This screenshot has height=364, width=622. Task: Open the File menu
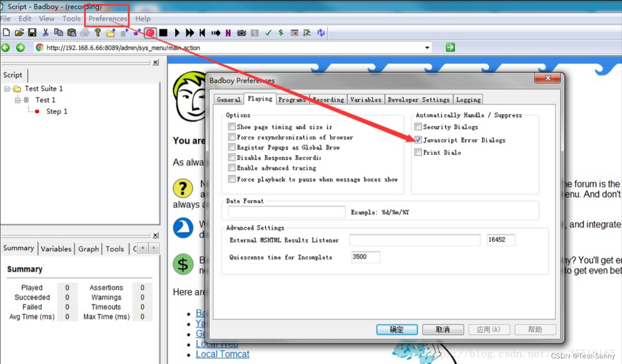pyautogui.click(x=6, y=18)
